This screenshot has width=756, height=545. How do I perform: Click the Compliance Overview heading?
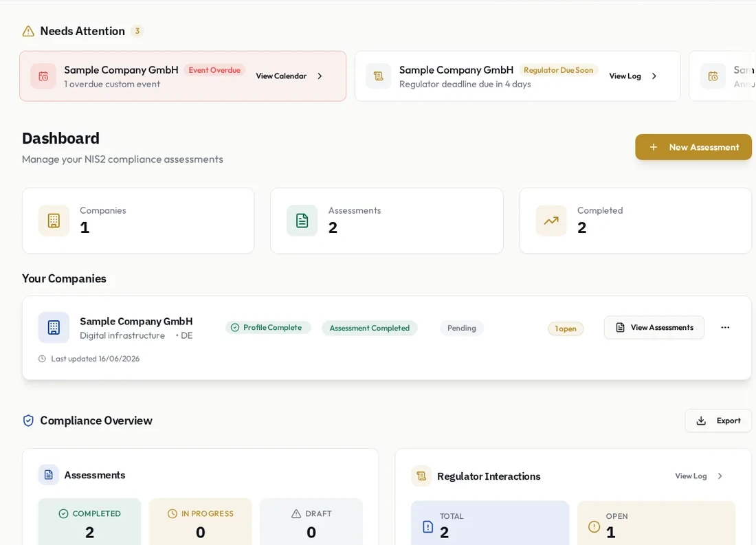pyautogui.click(x=96, y=421)
